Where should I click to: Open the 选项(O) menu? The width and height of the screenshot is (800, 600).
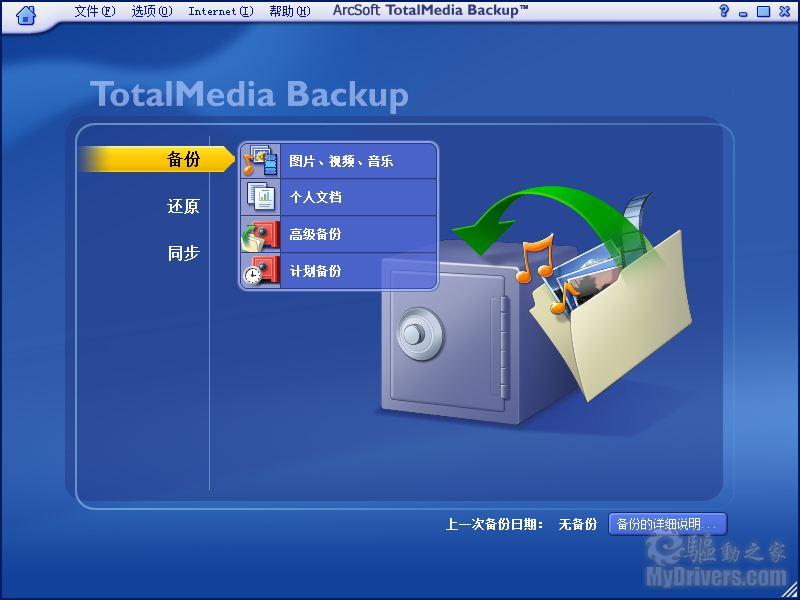(x=152, y=11)
